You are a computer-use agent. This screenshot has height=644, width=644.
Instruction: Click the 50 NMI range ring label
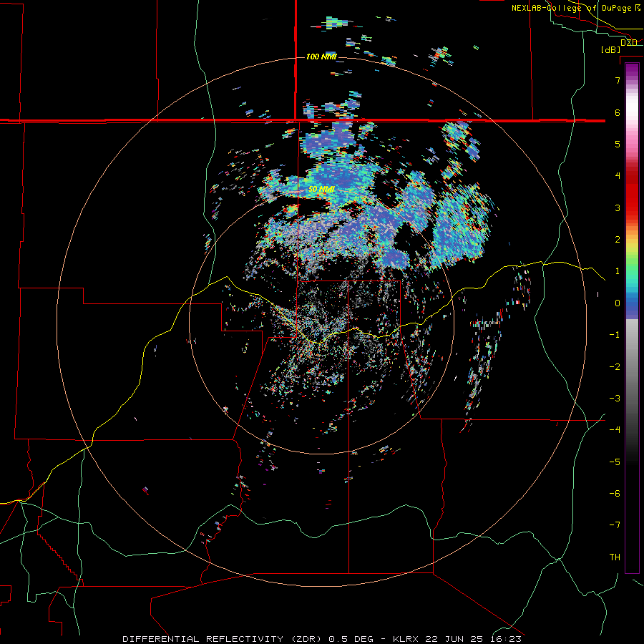321,189
